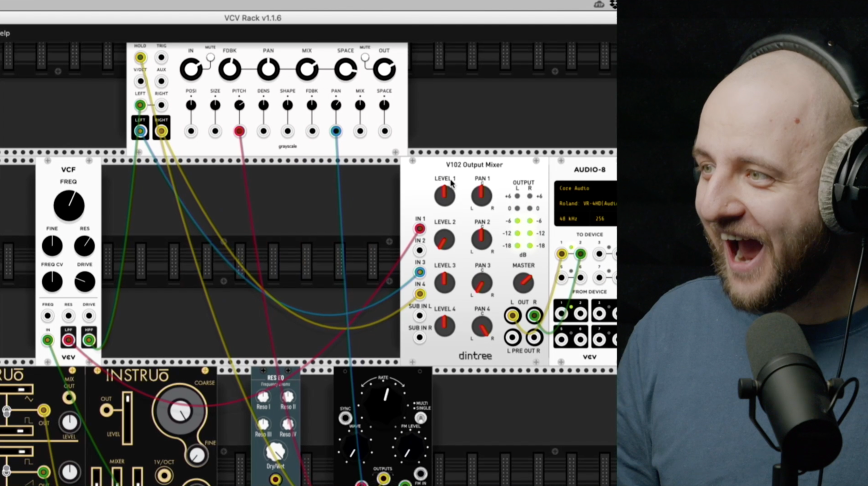Screen dimensions: 868x486
Task: Click the black LEFT output jack on grayscale
Action: pos(140,131)
